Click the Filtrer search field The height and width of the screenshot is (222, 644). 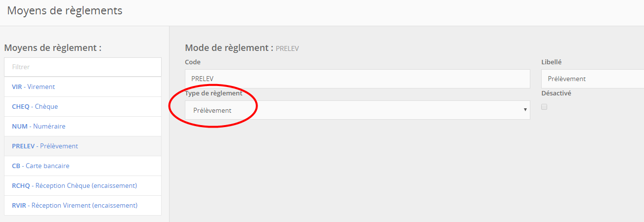tap(83, 67)
